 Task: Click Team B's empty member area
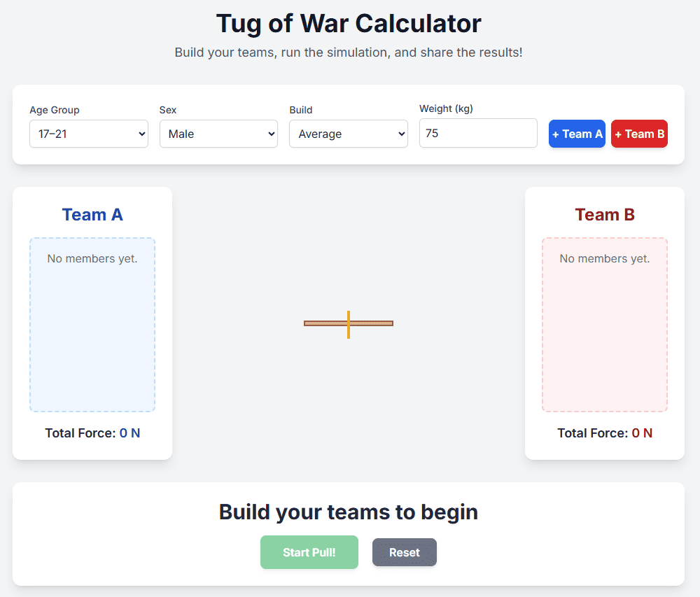coord(604,324)
